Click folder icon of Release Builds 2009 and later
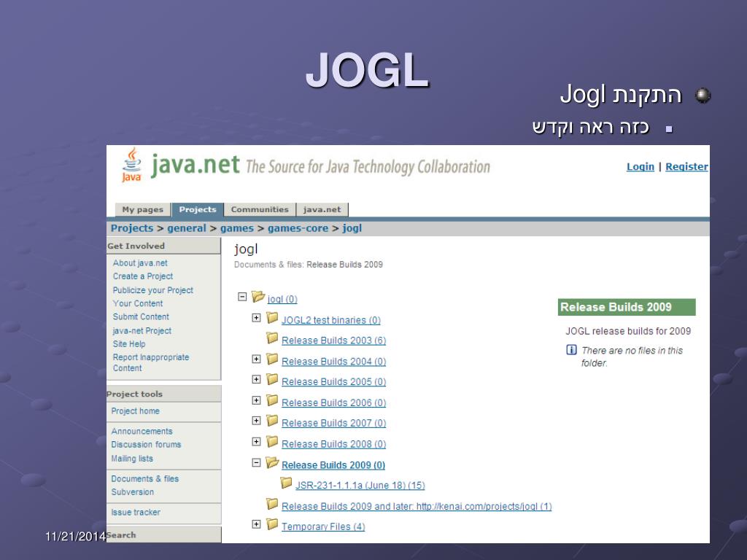747x560 pixels. [273, 504]
